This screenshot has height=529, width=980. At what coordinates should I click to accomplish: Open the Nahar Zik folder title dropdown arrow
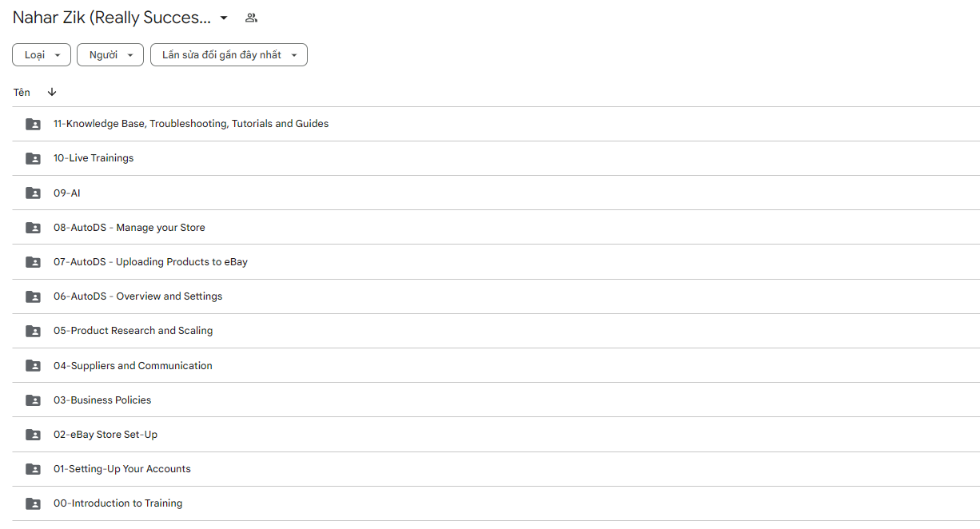[x=224, y=18]
